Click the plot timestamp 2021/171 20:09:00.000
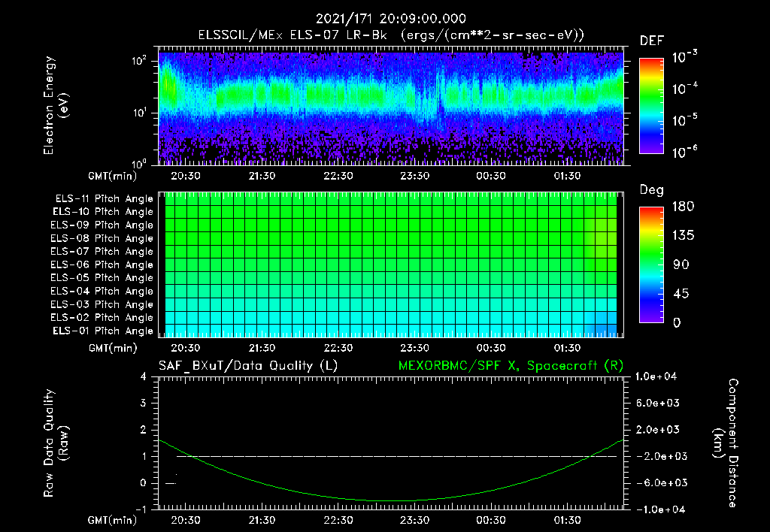The width and height of the screenshot is (770, 532). click(391, 19)
